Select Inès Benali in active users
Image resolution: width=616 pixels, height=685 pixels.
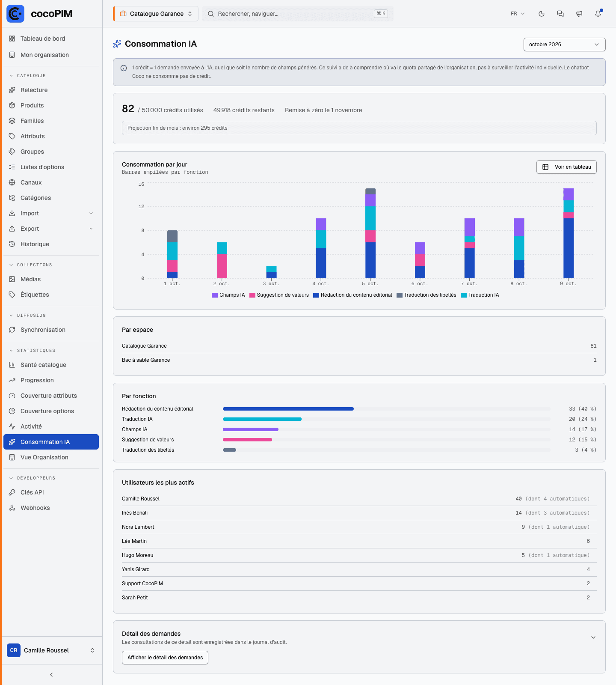click(359, 513)
